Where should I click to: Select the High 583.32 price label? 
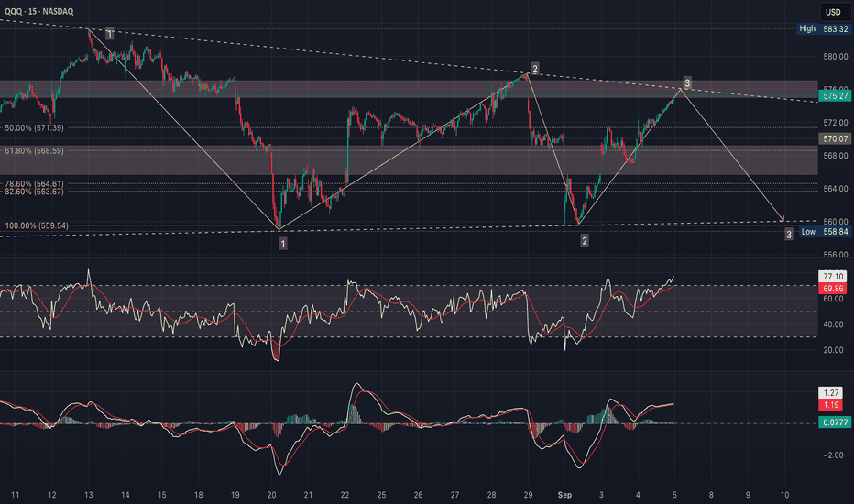(823, 29)
